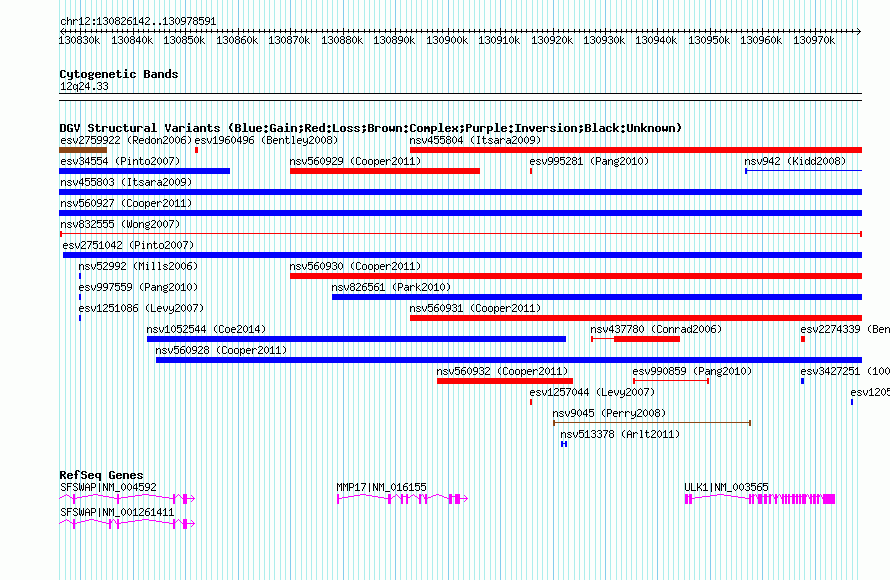
Task: Select the esv1960496 (Bentley2008) variant label
Action: click(266, 140)
